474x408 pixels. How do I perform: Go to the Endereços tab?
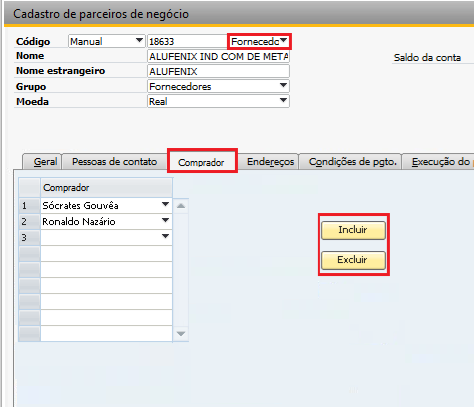click(x=270, y=162)
